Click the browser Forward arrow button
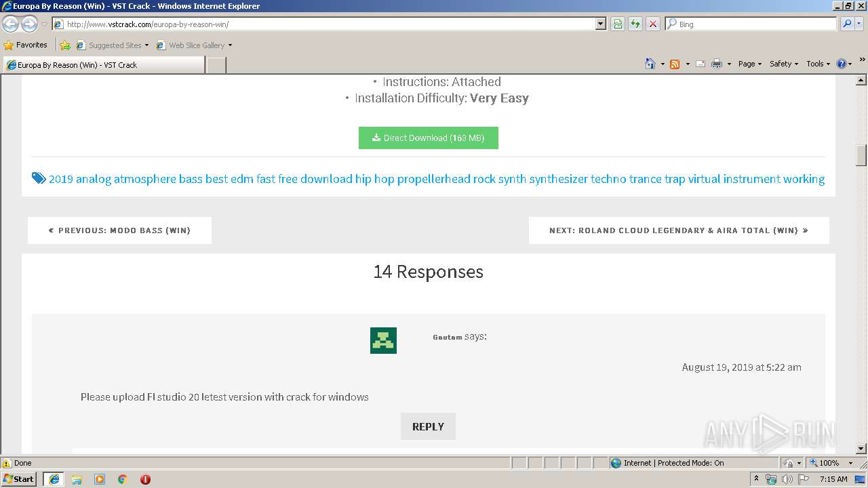 [29, 24]
